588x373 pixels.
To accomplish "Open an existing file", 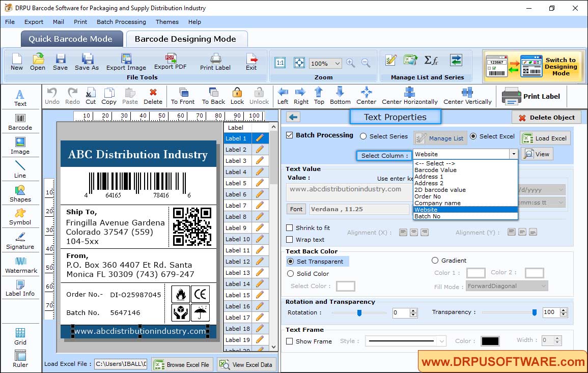I will pos(38,62).
